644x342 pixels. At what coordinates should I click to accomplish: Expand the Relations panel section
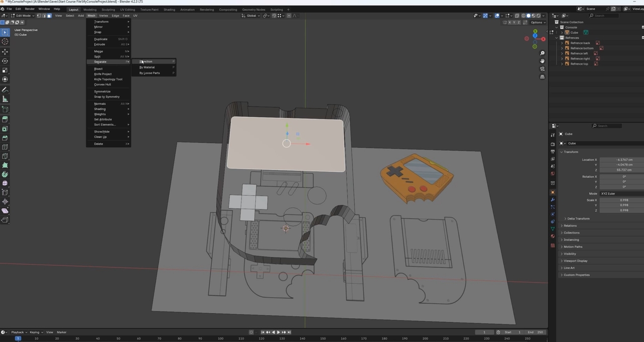coord(570,226)
